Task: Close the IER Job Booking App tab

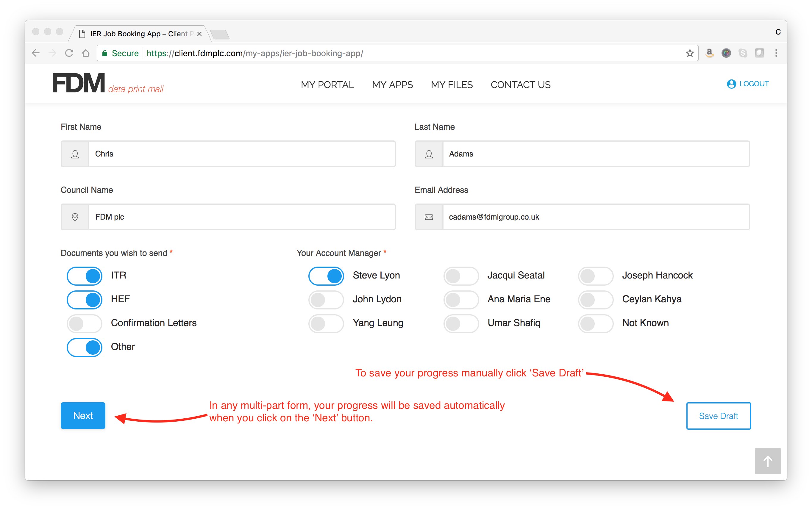Action: (x=199, y=34)
